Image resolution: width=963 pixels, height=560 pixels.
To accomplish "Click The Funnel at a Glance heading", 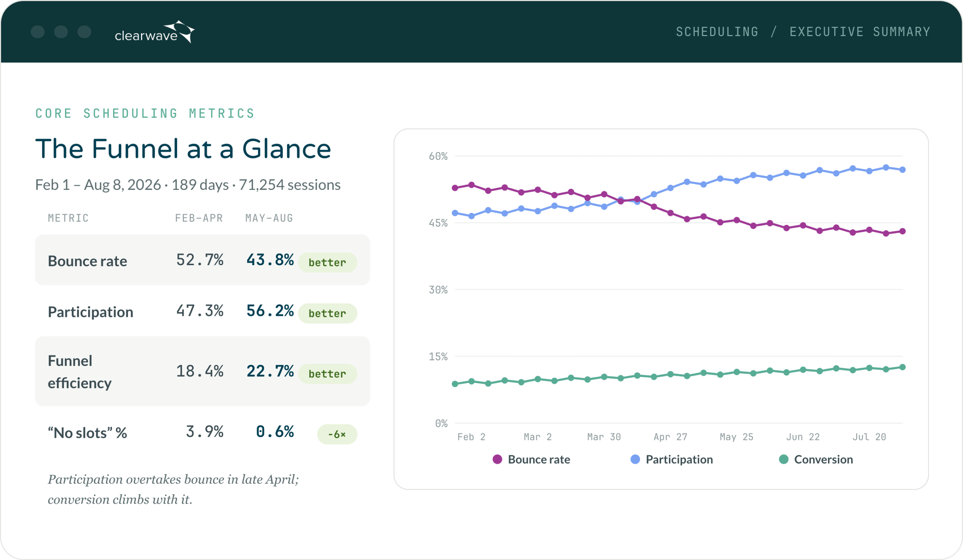I will pyautogui.click(x=183, y=148).
